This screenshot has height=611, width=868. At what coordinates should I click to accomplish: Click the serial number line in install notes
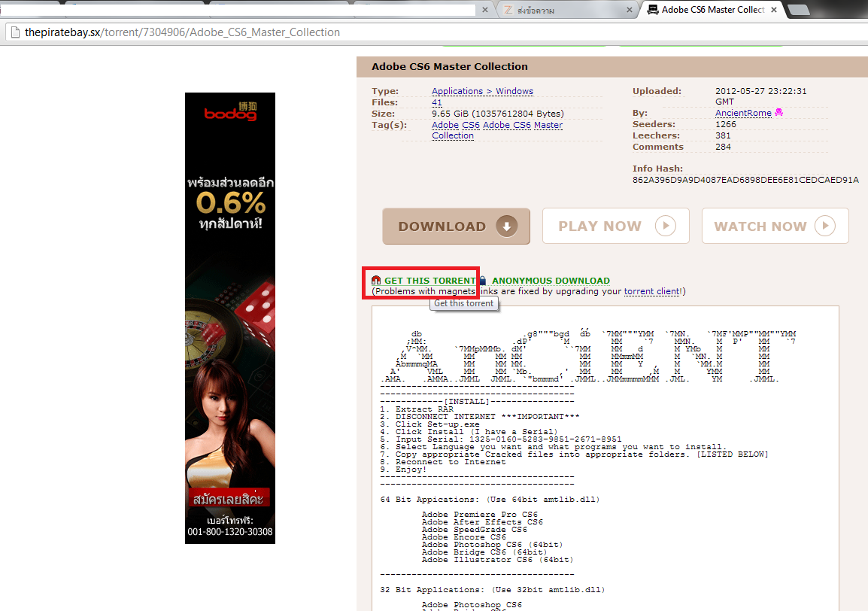pyautogui.click(x=501, y=439)
